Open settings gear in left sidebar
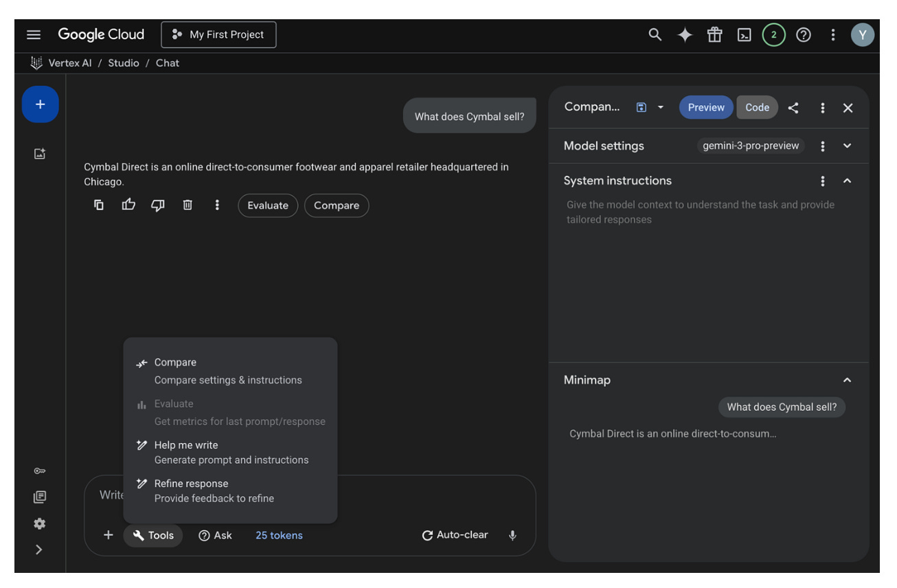This screenshot has height=588, width=897. 40,523
